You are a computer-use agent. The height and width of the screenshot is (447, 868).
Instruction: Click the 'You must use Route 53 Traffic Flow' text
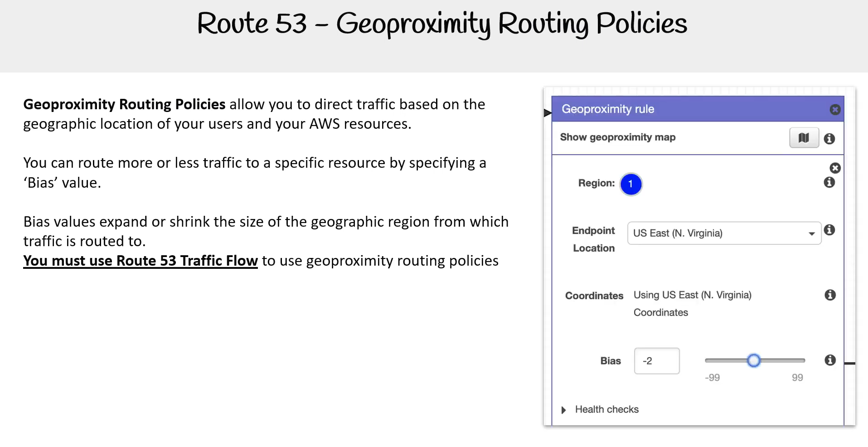(x=141, y=261)
